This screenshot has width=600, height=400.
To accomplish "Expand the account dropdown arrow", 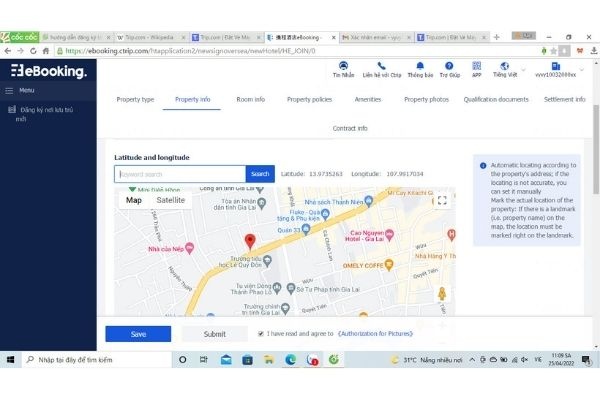I will tap(582, 70).
